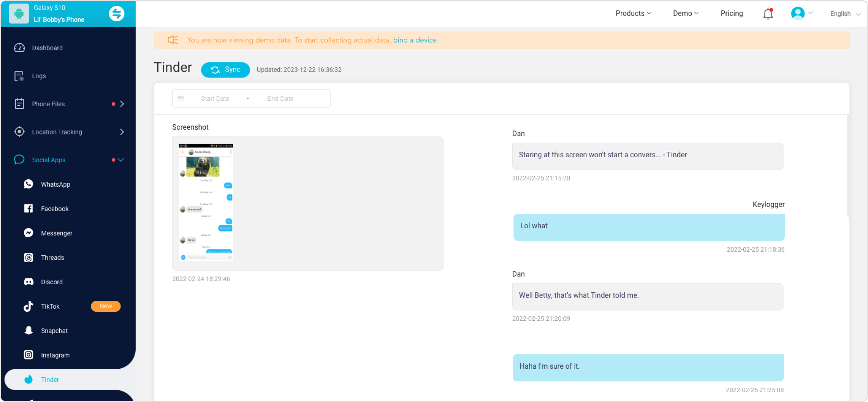868x402 pixels.
Task: Select the active Tinder sidebar item
Action: pos(70,379)
